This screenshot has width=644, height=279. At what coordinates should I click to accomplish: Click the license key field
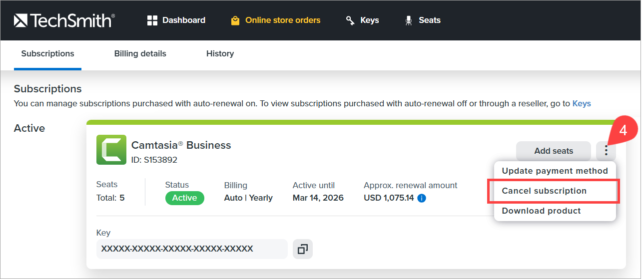(x=192, y=249)
